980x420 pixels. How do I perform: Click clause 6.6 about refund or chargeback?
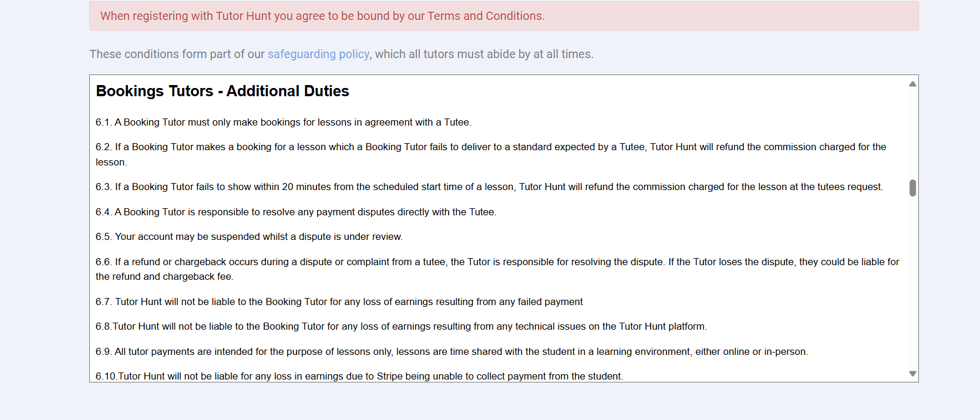(x=497, y=269)
